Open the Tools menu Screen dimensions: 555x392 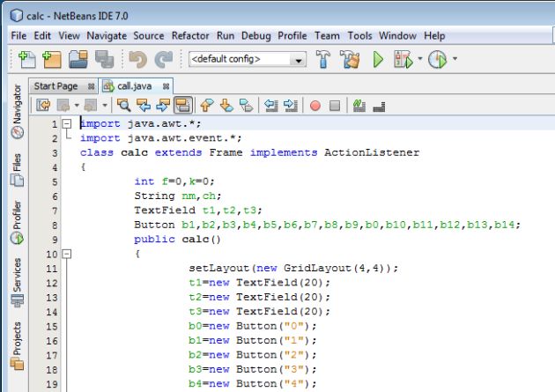[359, 36]
